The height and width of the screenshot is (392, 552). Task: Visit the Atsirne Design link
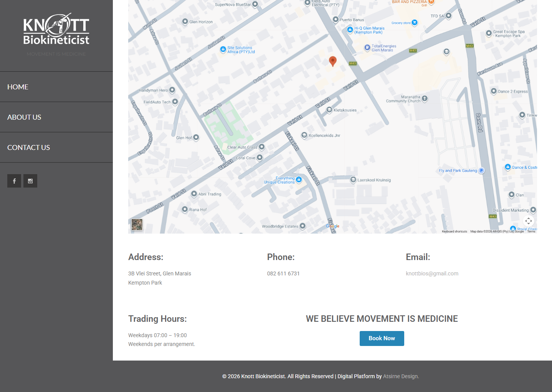point(400,376)
